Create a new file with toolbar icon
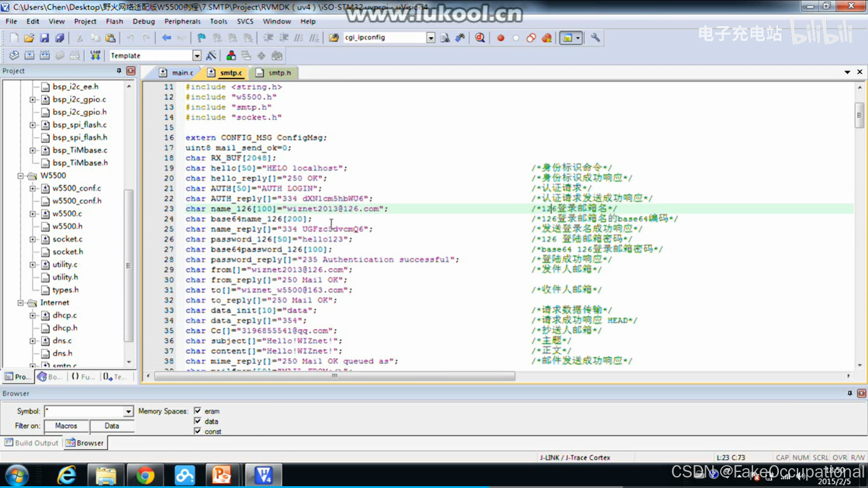The image size is (868, 488). [x=14, y=38]
